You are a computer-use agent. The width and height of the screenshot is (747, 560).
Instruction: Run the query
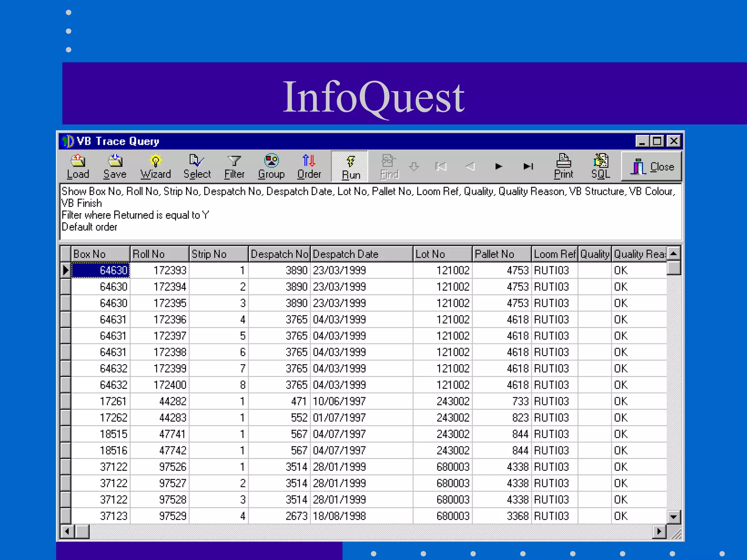350,167
